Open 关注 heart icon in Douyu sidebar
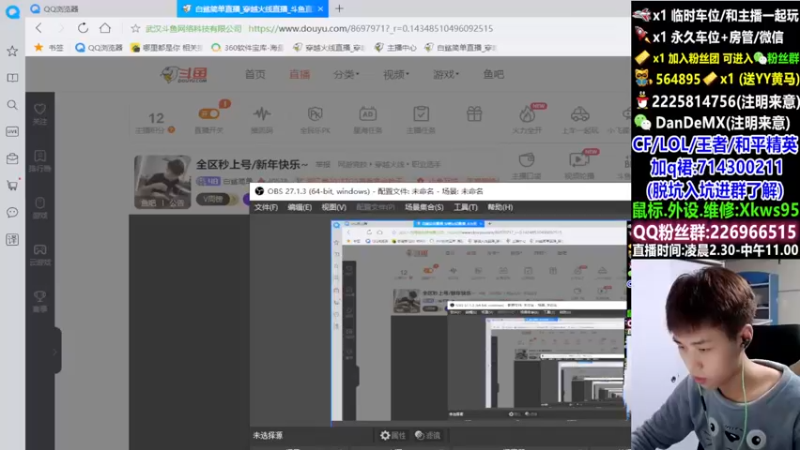 click(40, 114)
